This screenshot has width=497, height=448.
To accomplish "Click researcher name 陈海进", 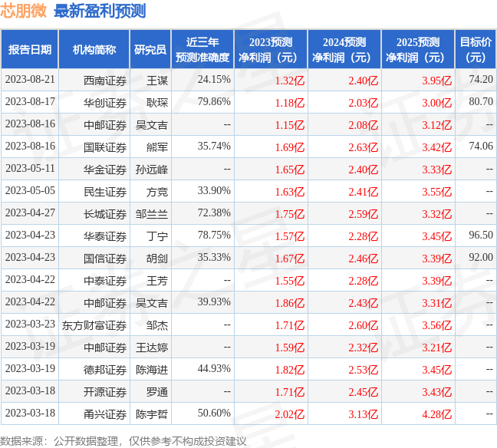I will click(152, 370).
